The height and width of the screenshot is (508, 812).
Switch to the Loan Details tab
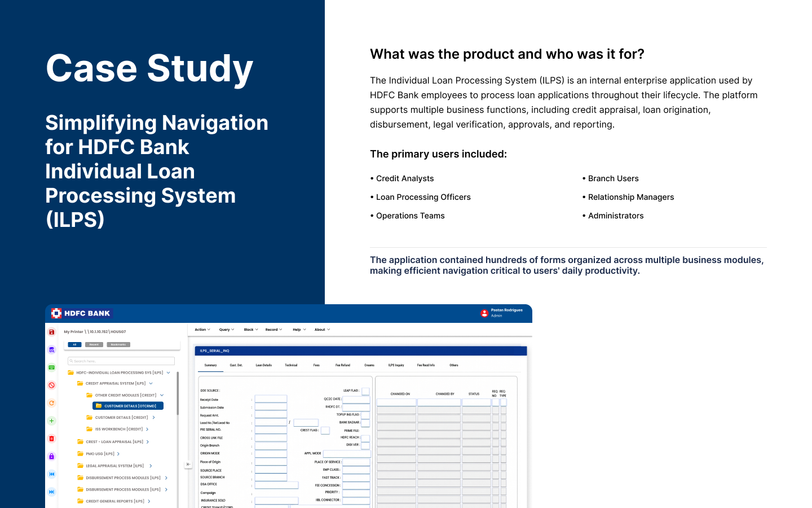pos(264,365)
